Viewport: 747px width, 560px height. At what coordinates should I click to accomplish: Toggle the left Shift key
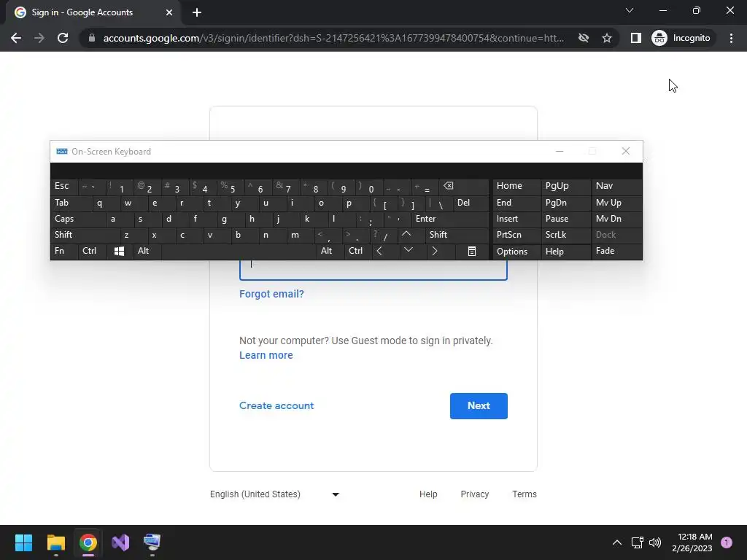coord(85,235)
